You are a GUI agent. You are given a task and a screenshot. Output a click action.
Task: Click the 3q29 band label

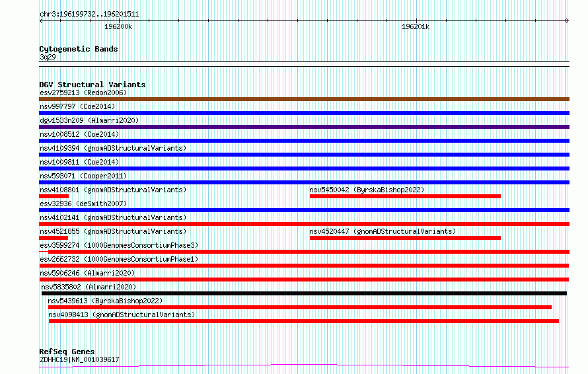tap(48, 57)
